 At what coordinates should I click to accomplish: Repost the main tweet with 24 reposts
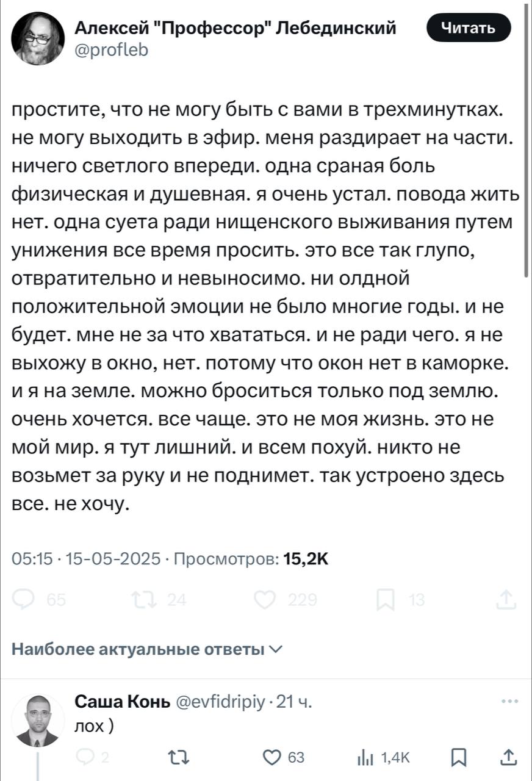(x=145, y=601)
